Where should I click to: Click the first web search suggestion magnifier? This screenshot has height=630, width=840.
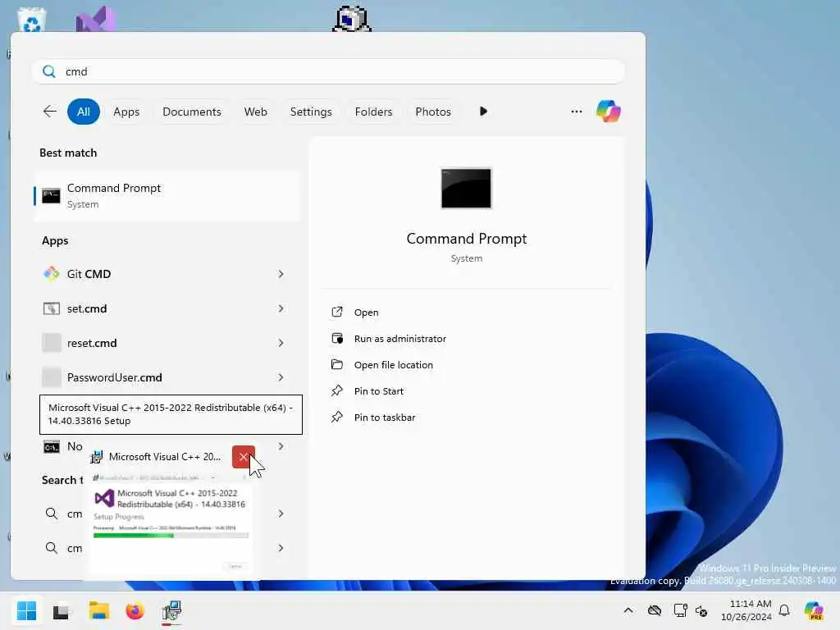(x=52, y=514)
